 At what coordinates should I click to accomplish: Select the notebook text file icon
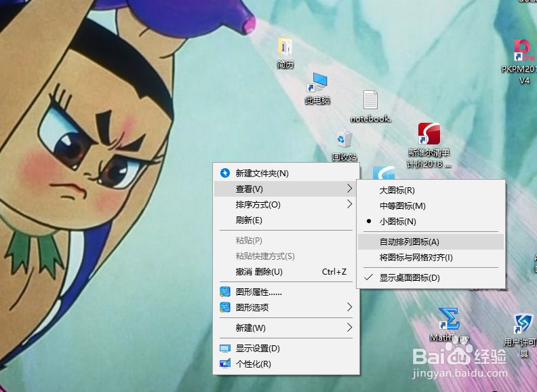[370, 100]
